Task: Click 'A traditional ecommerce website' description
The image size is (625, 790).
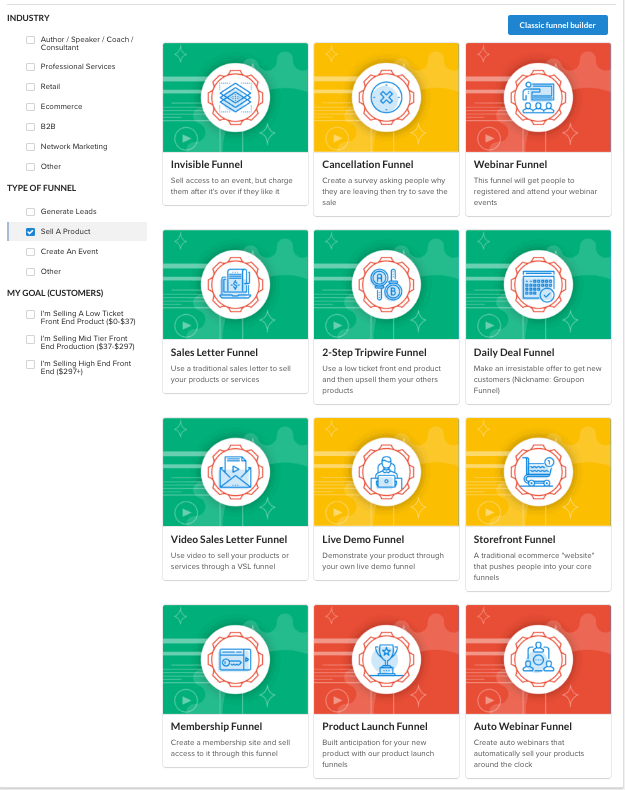Action: (534, 566)
